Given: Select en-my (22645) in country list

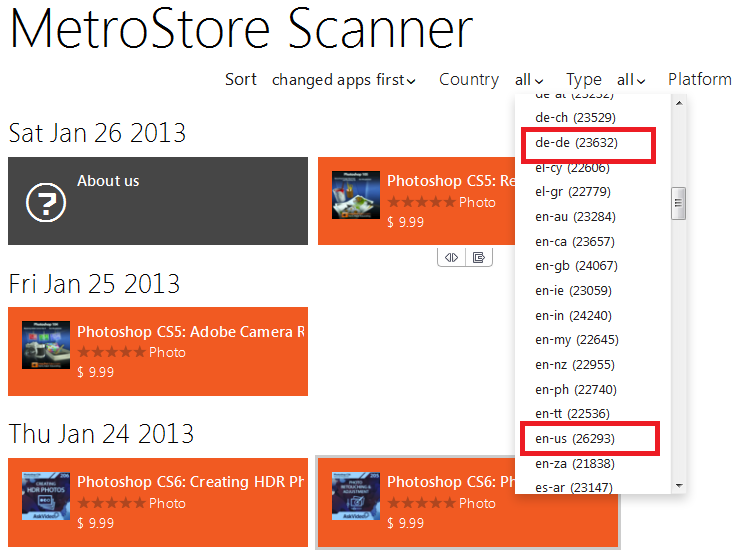Looking at the screenshot, I should tap(577, 340).
